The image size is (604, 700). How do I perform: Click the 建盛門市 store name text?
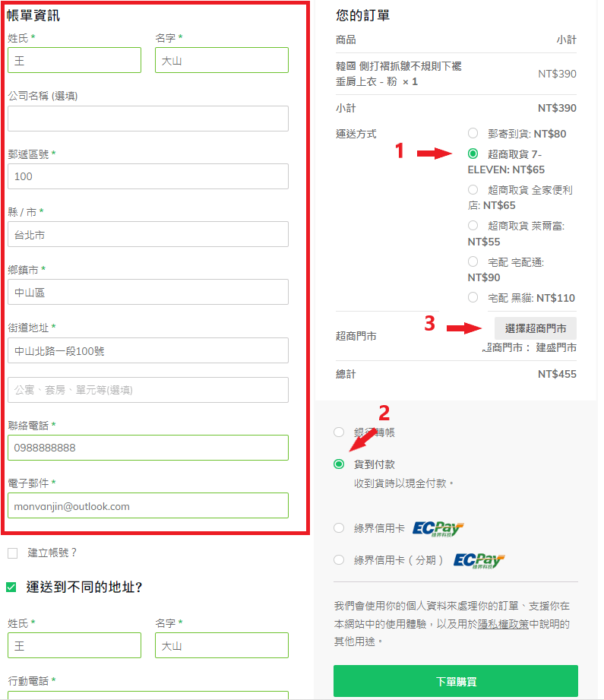click(x=556, y=348)
